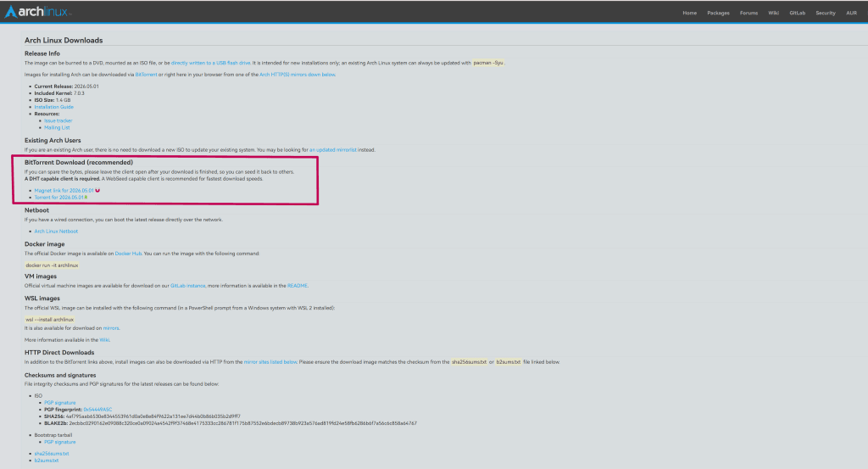Open the Issue tracker link

pyautogui.click(x=58, y=120)
